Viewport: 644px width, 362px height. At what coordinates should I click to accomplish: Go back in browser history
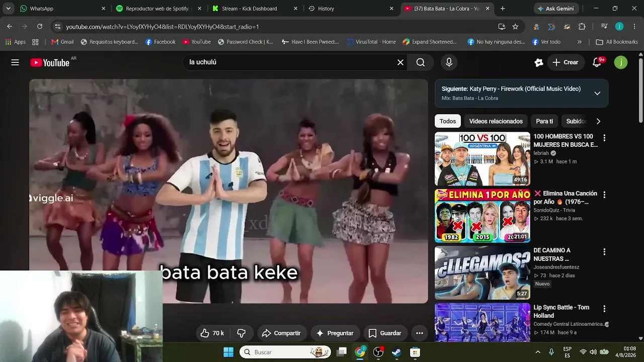pyautogui.click(x=10, y=27)
